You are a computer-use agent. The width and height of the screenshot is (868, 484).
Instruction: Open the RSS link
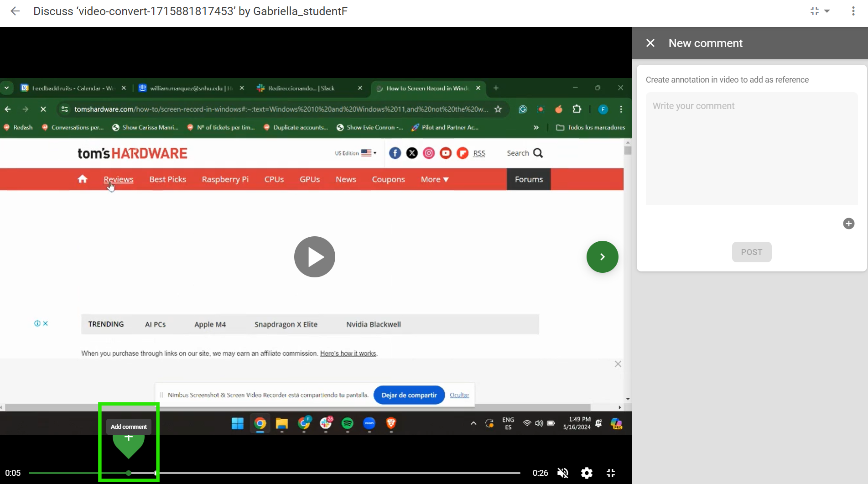coord(479,153)
